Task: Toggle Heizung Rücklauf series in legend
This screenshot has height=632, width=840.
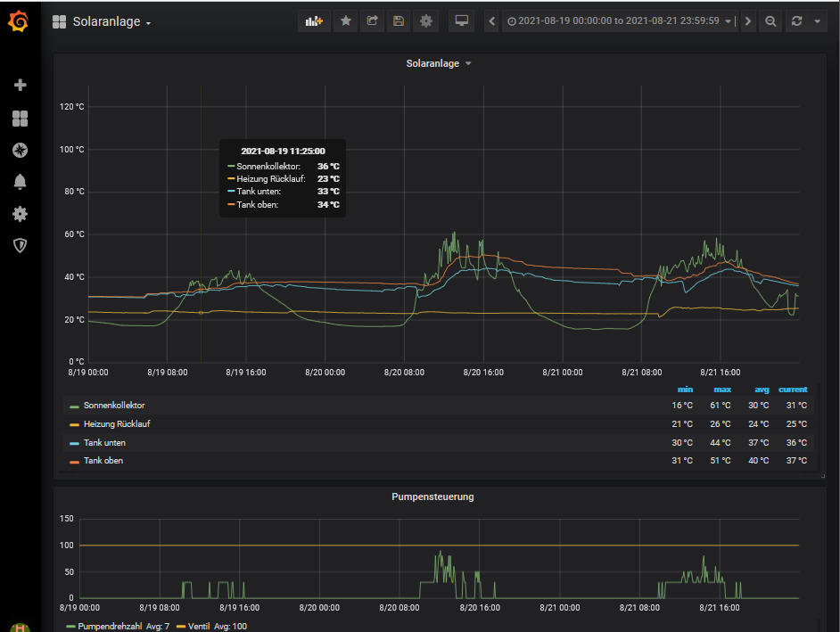Action: click(x=116, y=424)
